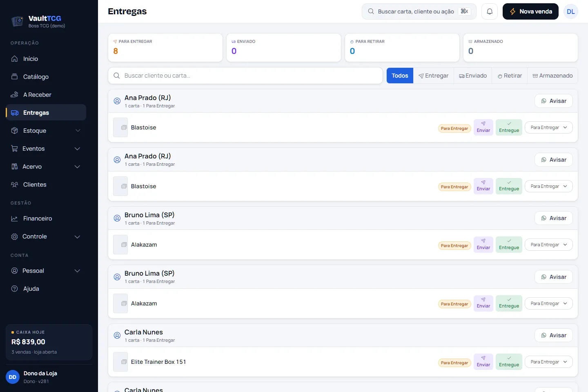
Task: Click the Enviado summary card
Action: tap(284, 47)
